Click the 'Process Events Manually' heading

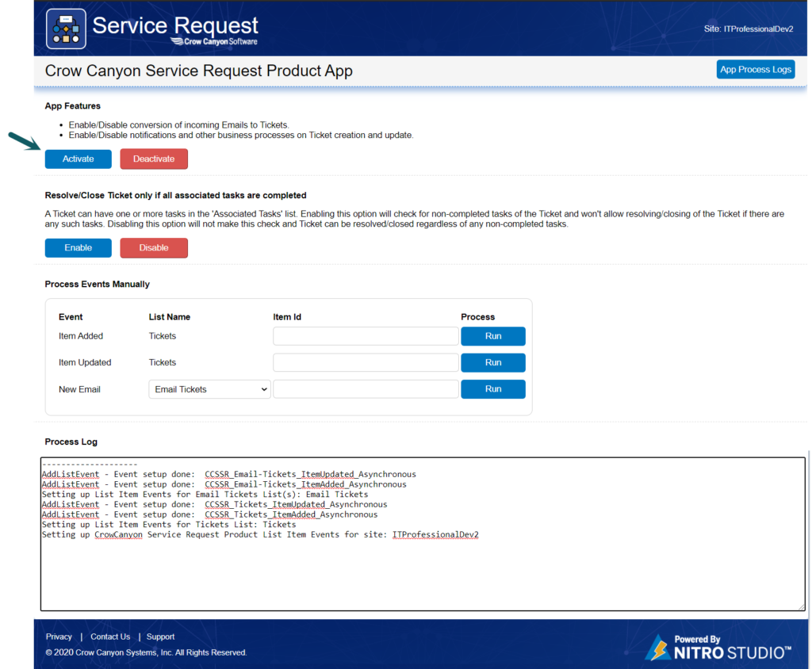[98, 285]
